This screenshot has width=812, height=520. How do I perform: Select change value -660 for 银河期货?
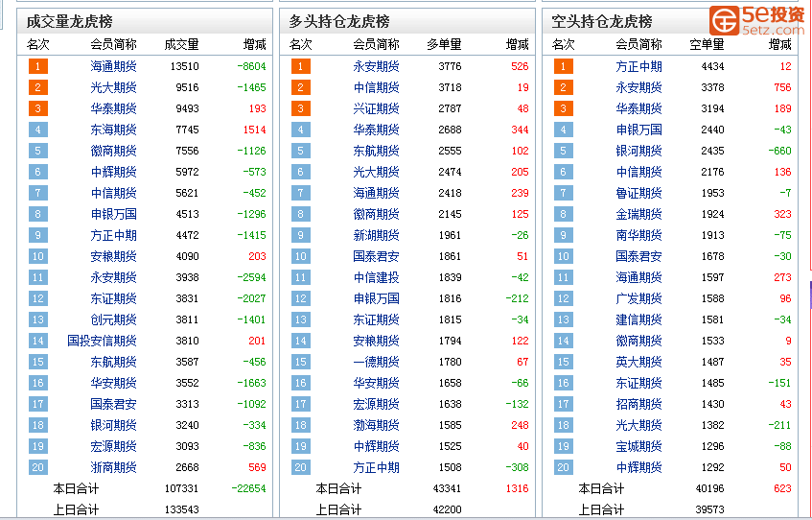780,151
